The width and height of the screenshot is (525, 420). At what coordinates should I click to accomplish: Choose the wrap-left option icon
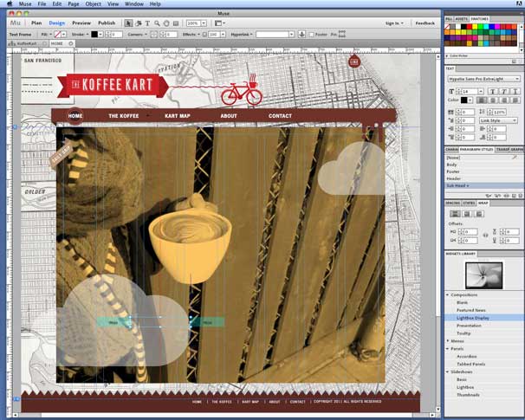pos(467,214)
